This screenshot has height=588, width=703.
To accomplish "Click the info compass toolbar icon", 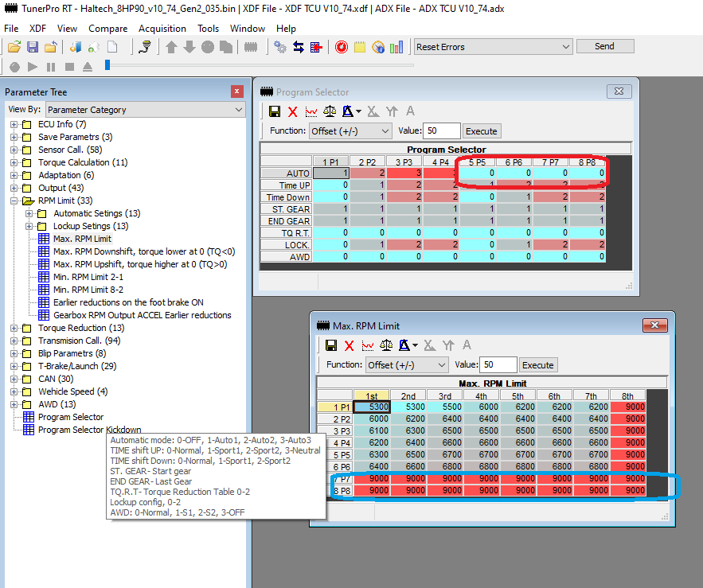I will coord(378,47).
